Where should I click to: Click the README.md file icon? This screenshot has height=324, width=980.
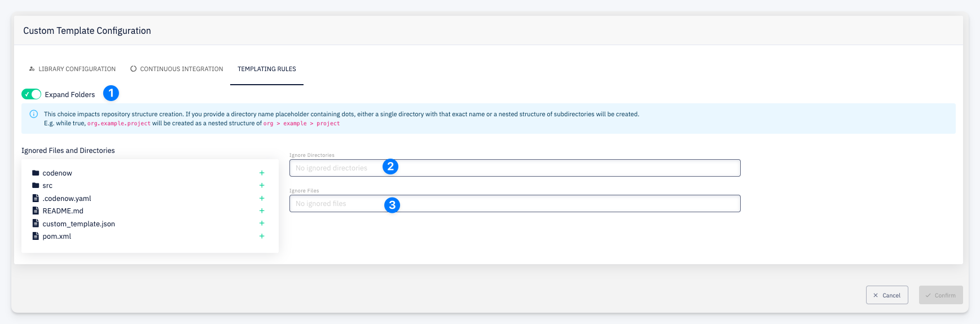coord(36,211)
